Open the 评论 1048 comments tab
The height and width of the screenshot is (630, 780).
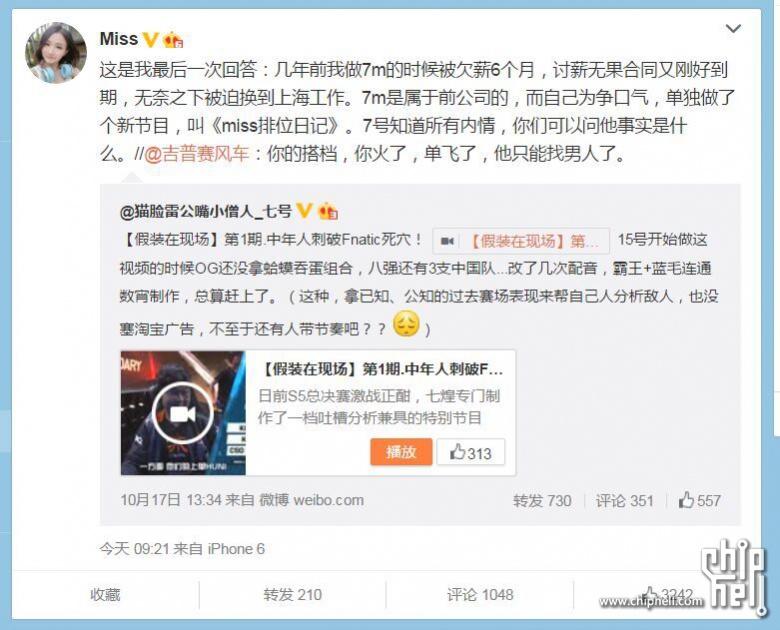480,595
